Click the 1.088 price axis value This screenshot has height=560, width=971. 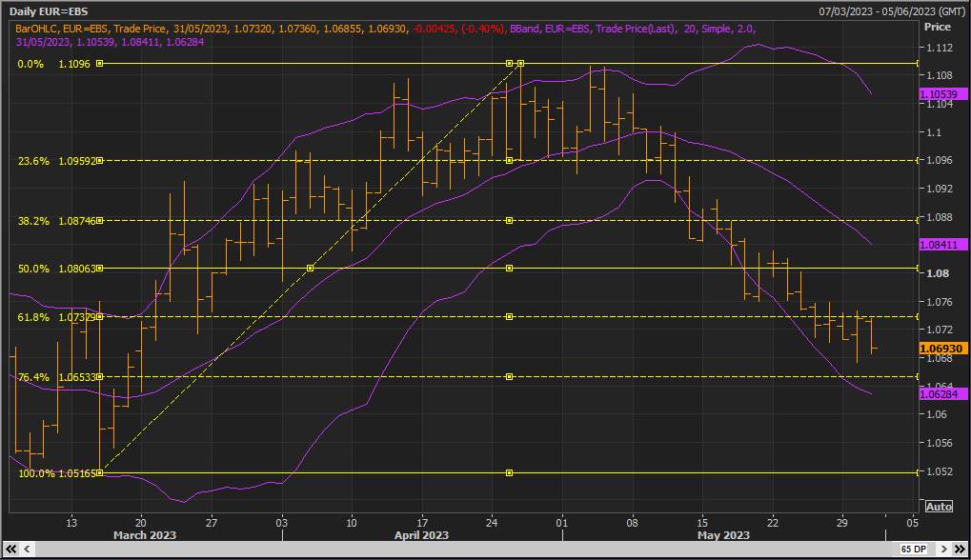pyautogui.click(x=939, y=217)
